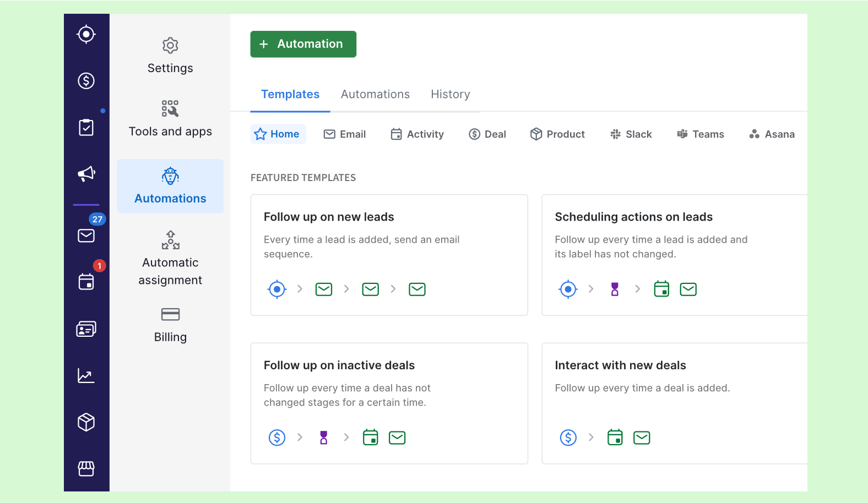The width and height of the screenshot is (868, 503).
Task: Click the green + Automation button
Action: click(x=303, y=44)
